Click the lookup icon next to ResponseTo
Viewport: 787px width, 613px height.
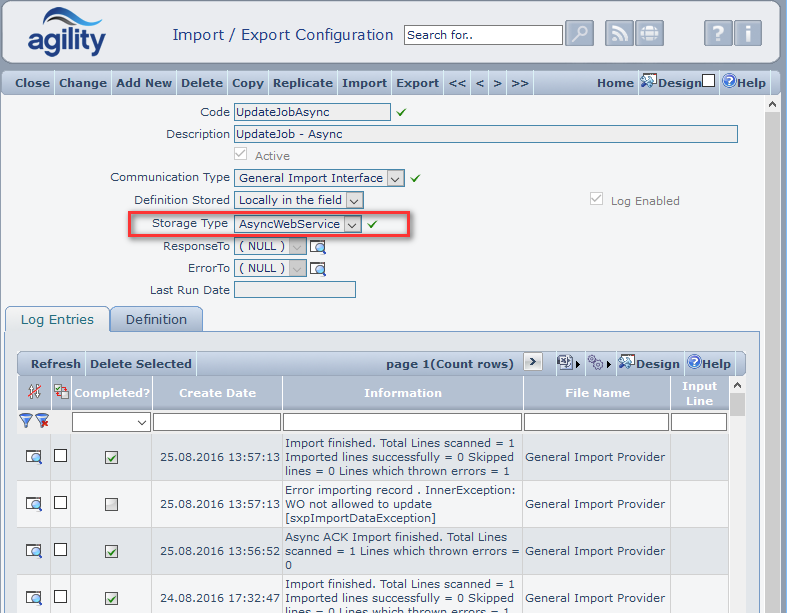tap(318, 246)
